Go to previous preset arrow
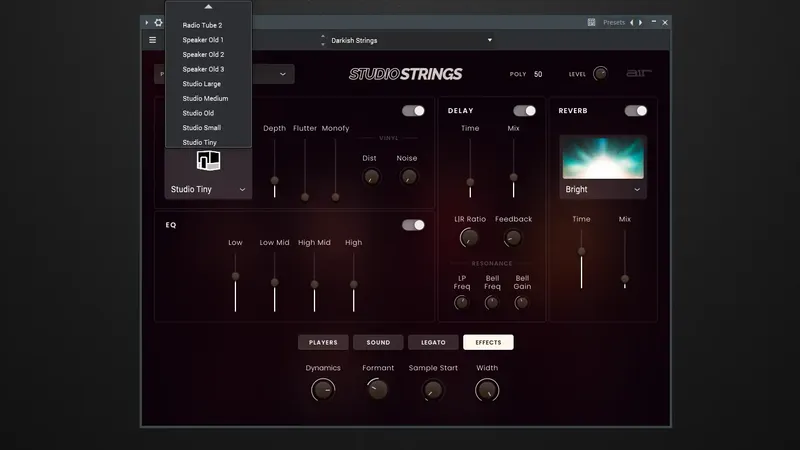800x450 pixels. [x=632, y=22]
